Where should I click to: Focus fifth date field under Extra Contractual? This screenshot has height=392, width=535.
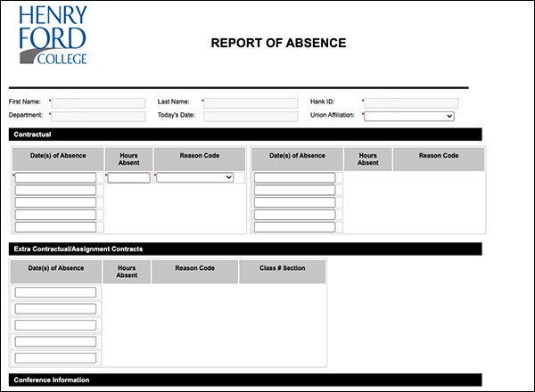tap(55, 357)
